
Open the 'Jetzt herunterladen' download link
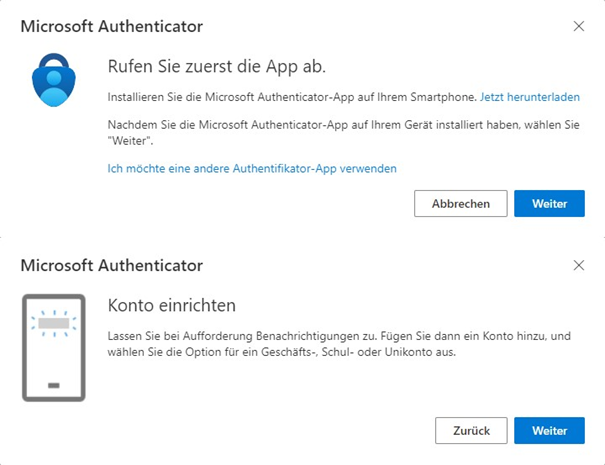click(529, 97)
